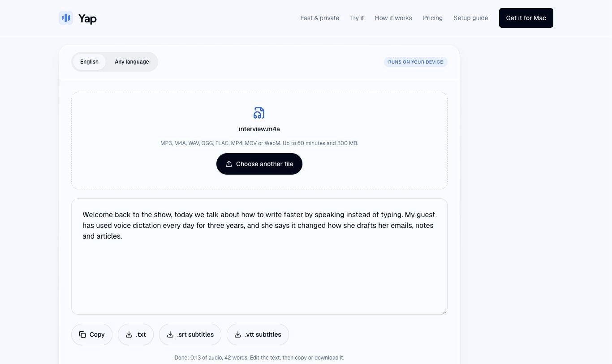612x364 pixels.
Task: Open the Fast & private nav link
Action: tap(319, 18)
